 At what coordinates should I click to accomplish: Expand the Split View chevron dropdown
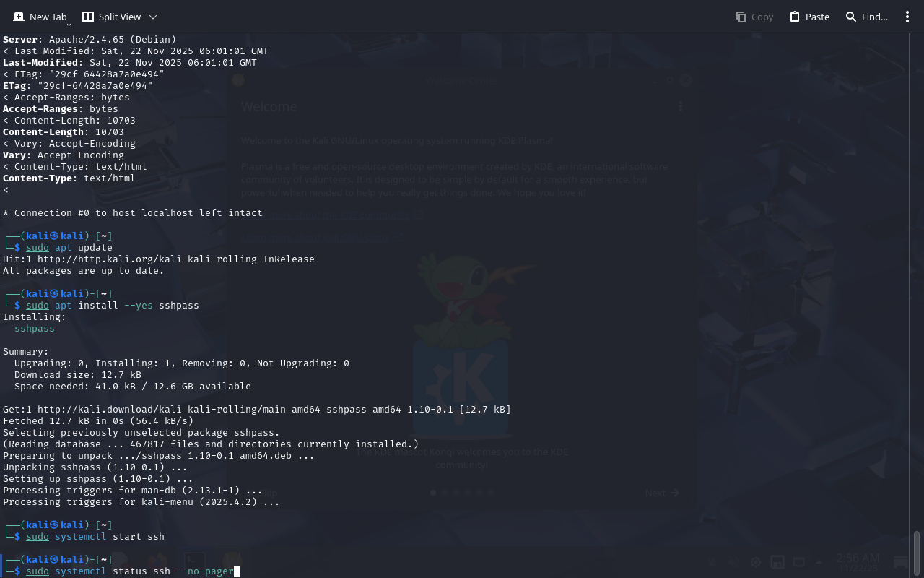point(152,17)
